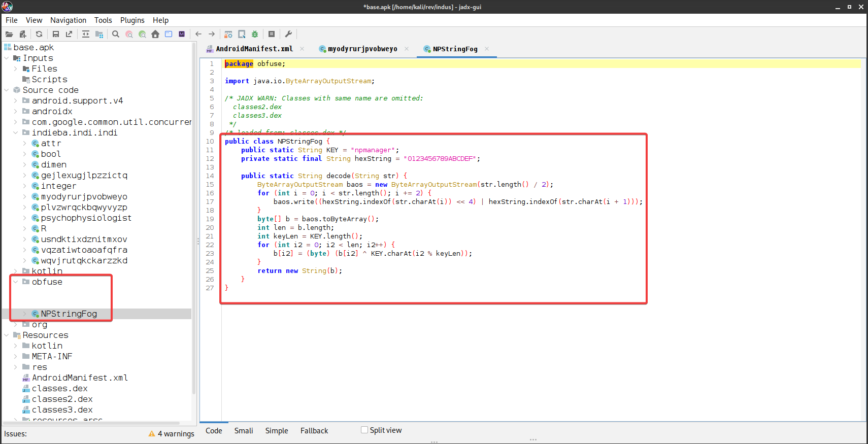
Task: Click the warning triangle icon in status bar
Action: point(152,434)
